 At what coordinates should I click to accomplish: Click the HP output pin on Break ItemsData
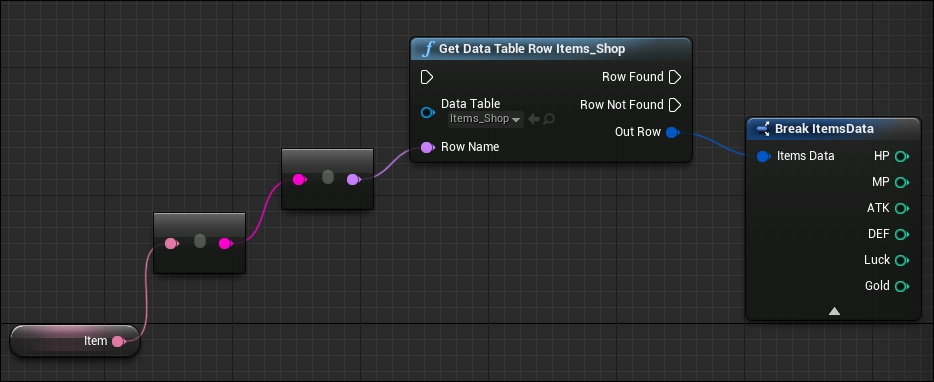902,157
